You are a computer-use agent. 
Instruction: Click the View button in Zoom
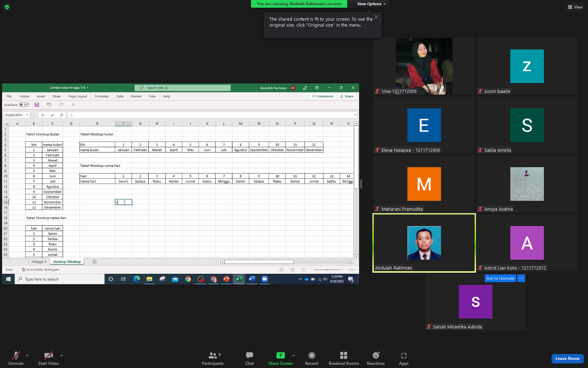[575, 7]
